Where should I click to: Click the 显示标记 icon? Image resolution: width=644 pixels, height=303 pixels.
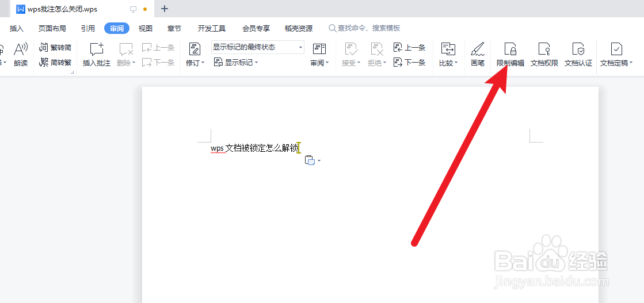click(x=218, y=63)
